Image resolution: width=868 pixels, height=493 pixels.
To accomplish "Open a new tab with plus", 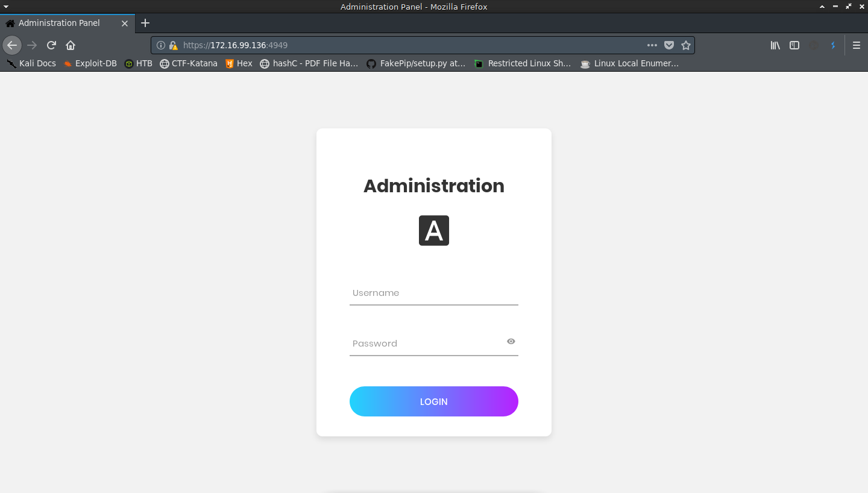I will tap(145, 23).
